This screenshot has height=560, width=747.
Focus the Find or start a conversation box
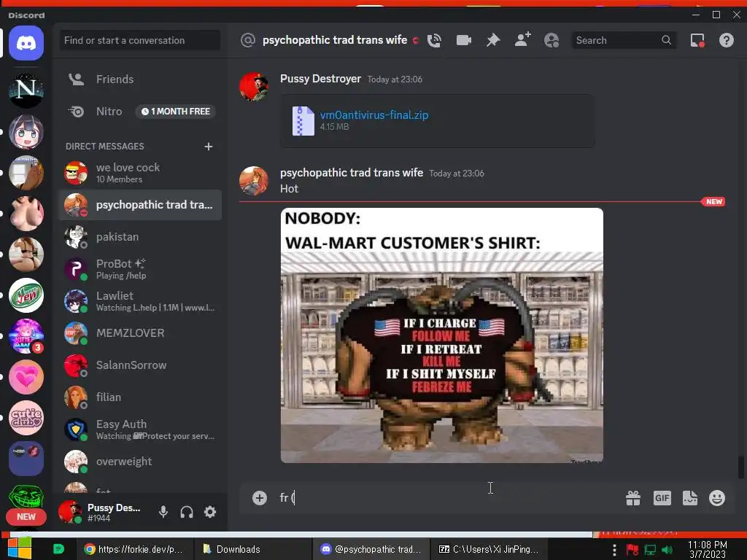click(x=139, y=41)
